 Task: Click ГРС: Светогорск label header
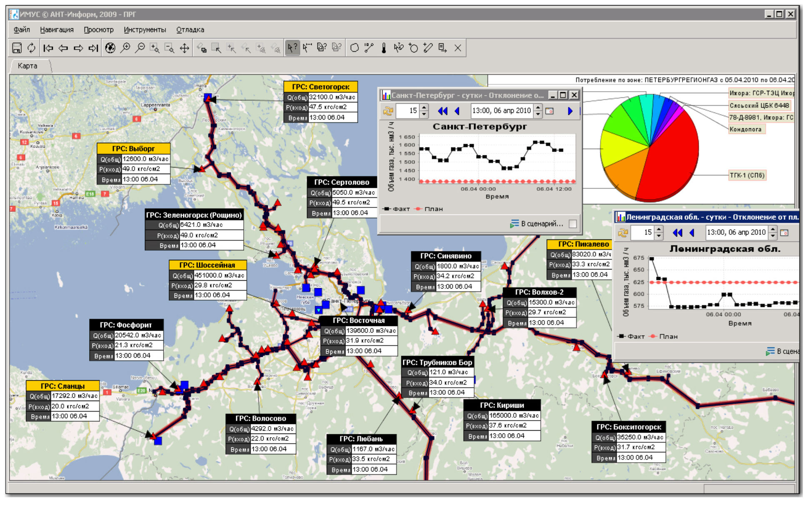tap(321, 87)
